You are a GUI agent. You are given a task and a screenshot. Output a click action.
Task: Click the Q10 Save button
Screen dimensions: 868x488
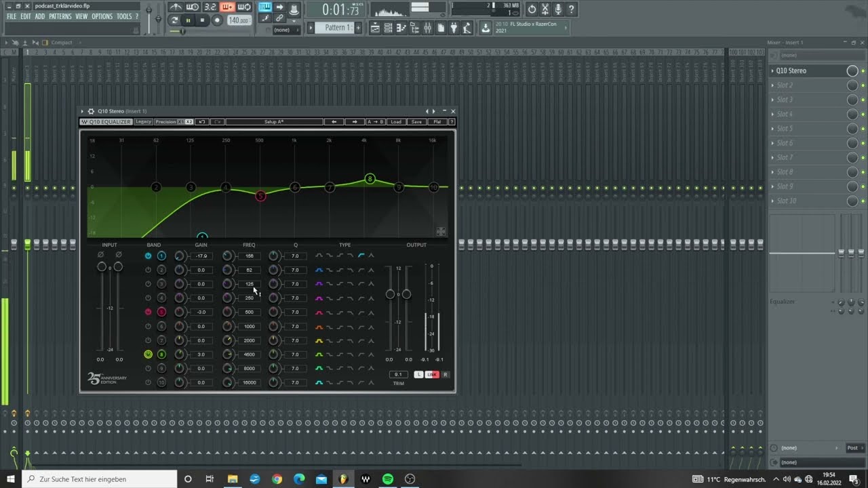(x=416, y=122)
